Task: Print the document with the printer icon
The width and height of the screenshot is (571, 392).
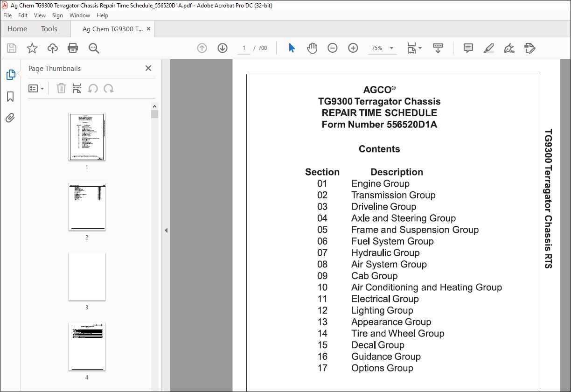Action: click(x=73, y=48)
